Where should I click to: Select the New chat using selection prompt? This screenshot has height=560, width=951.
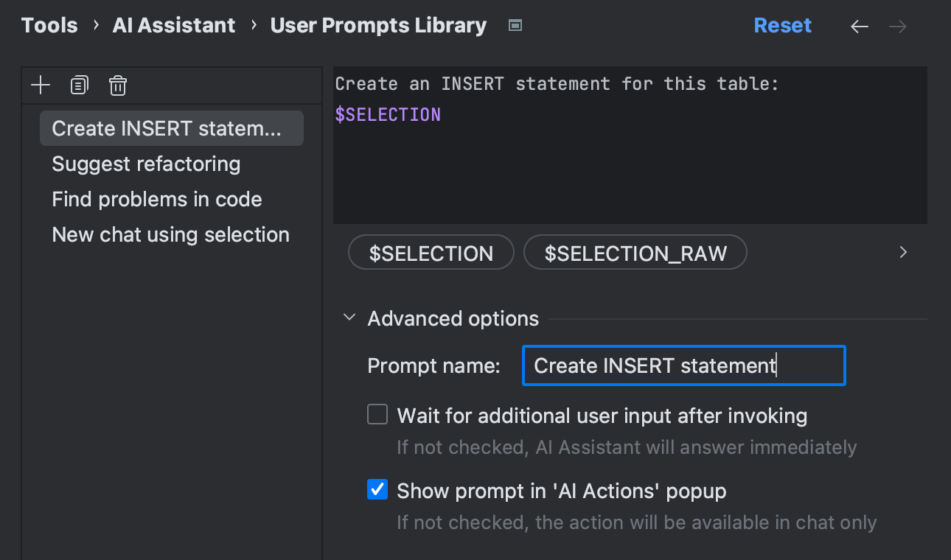(170, 234)
